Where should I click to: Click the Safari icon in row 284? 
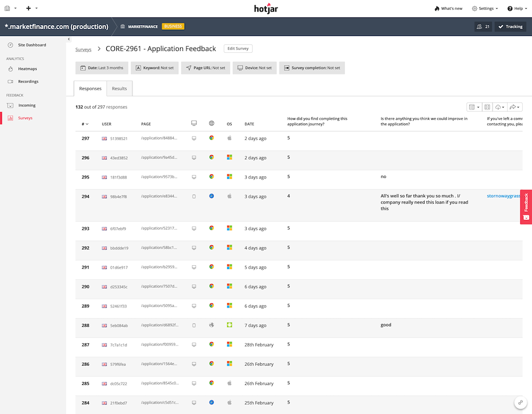click(212, 402)
